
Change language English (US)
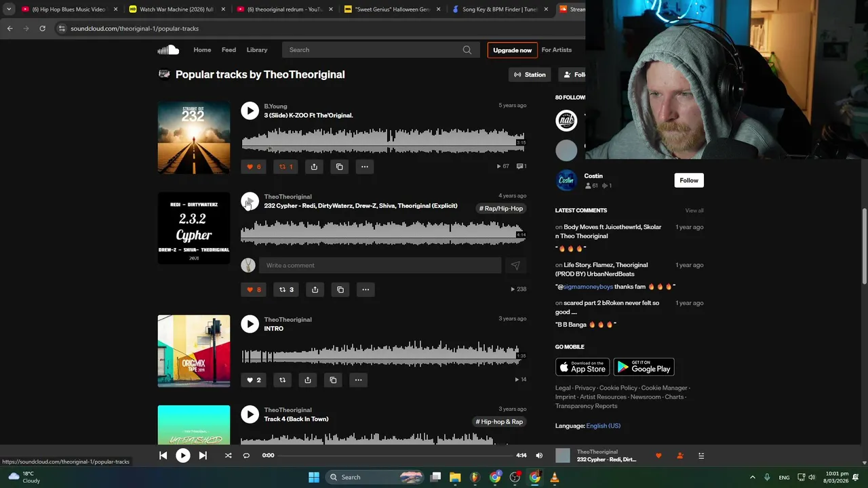pyautogui.click(x=604, y=426)
